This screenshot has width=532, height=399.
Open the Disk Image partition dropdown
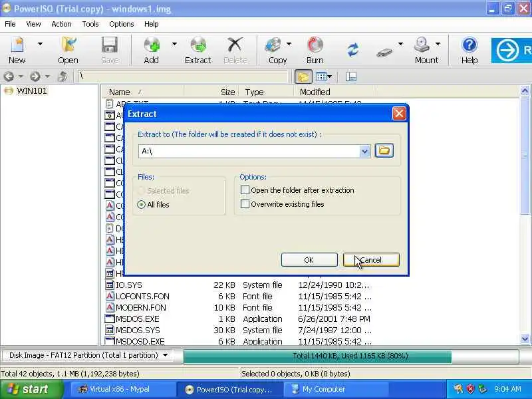tap(165, 355)
